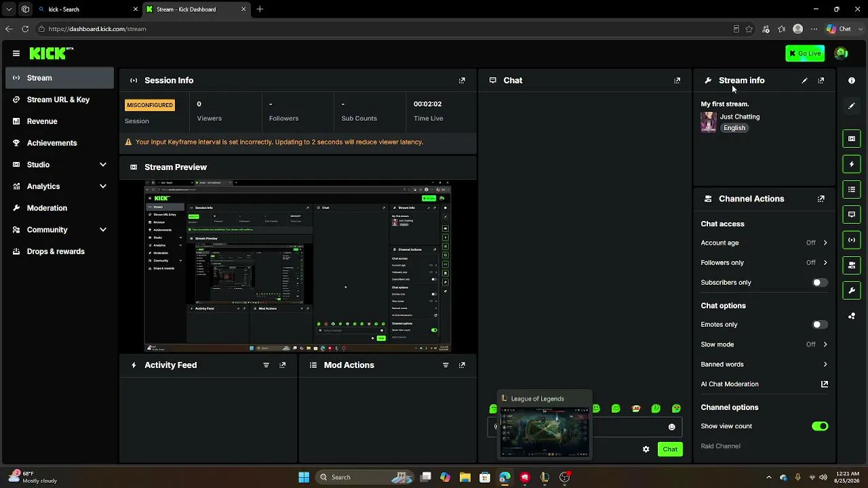Pop out the Chat panel

click(x=677, y=80)
